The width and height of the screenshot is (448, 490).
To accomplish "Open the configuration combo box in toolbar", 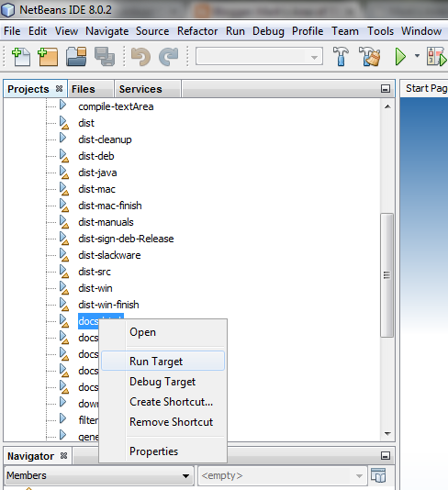I will 259,57.
